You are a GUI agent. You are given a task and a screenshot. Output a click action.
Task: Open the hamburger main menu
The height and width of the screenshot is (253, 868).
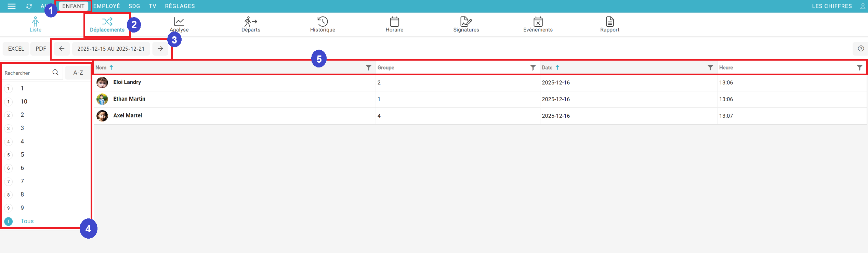[12, 6]
